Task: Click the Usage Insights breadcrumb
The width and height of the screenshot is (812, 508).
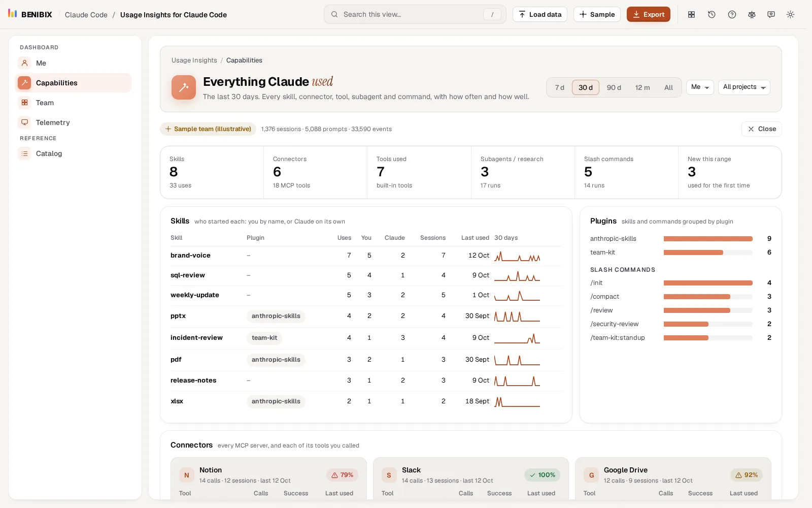Action: pyautogui.click(x=194, y=60)
